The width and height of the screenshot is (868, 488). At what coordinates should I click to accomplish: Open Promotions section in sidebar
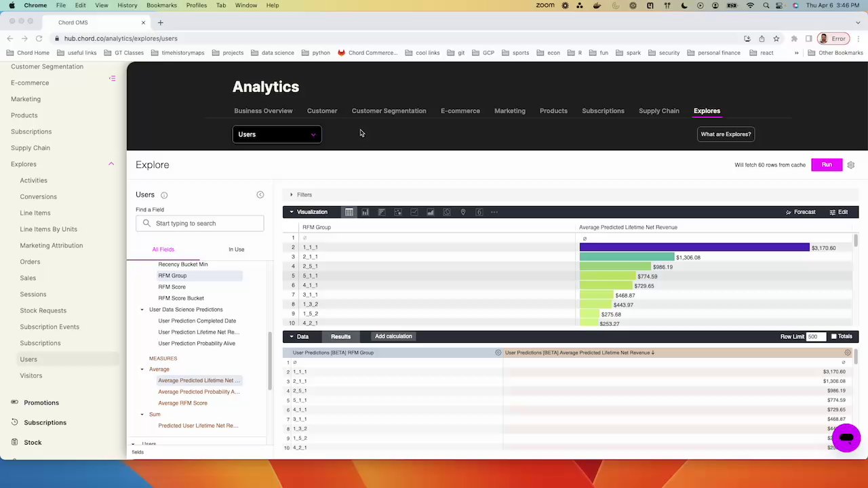coord(41,403)
